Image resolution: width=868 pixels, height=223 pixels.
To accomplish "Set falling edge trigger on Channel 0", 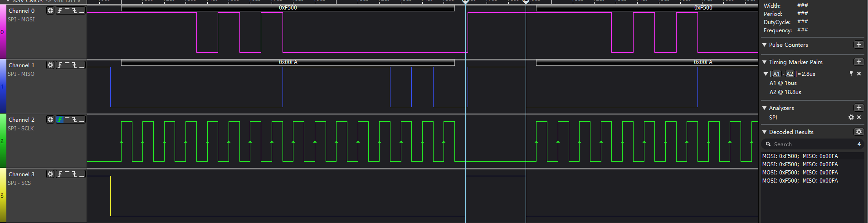I will 74,10.
